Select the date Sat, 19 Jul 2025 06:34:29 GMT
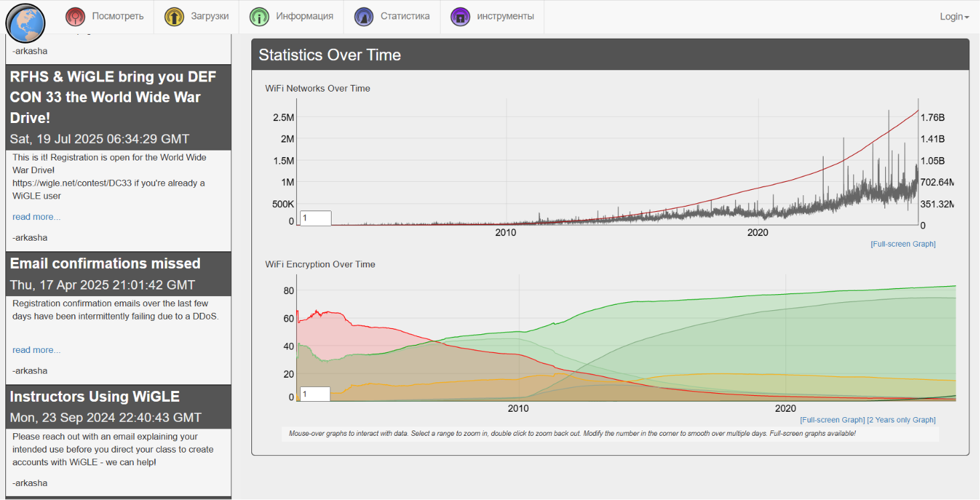Image resolution: width=980 pixels, height=500 pixels. click(100, 139)
